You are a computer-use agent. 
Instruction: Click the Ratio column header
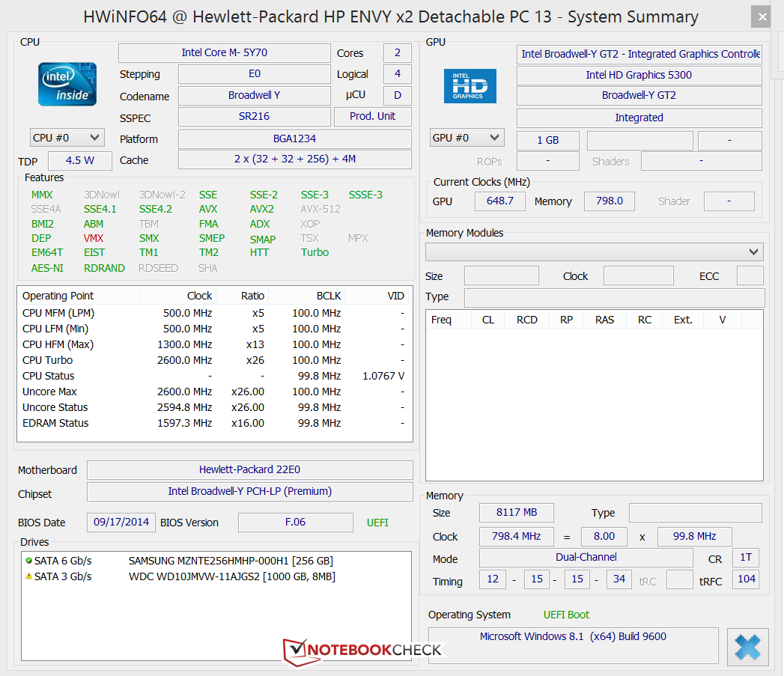(242, 296)
